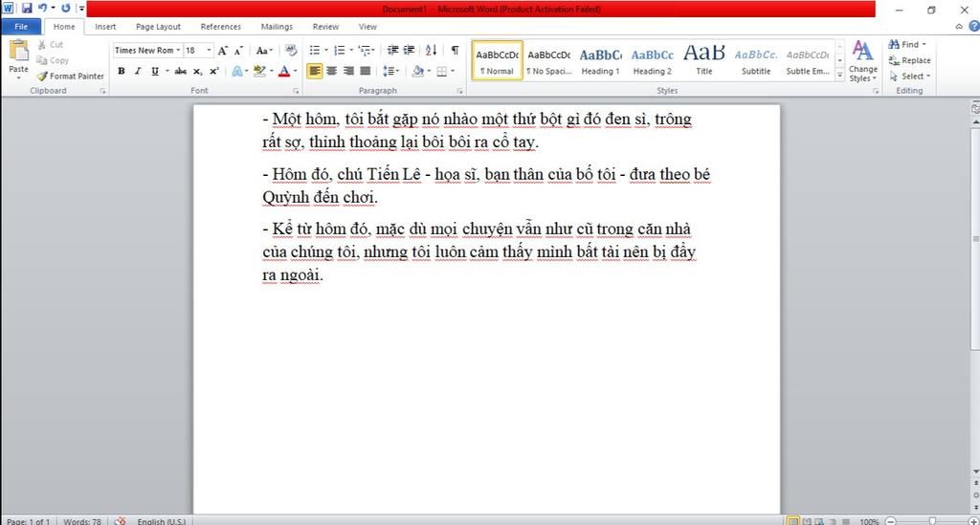This screenshot has height=525, width=980.
Task: Click the Find button
Action: click(907, 44)
